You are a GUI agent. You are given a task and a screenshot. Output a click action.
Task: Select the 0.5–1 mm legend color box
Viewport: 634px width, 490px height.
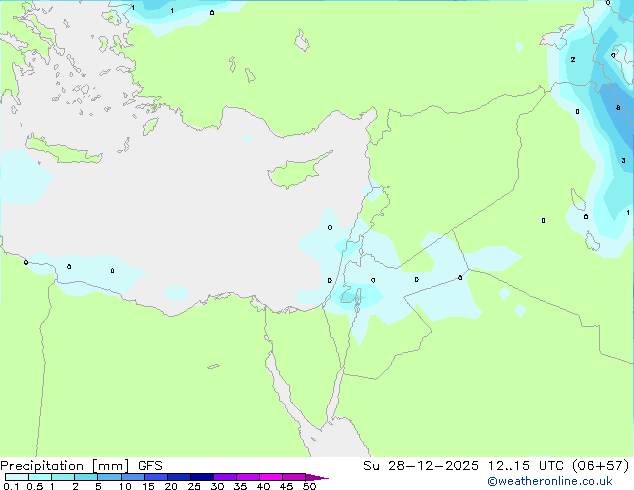pyautogui.click(x=40, y=477)
